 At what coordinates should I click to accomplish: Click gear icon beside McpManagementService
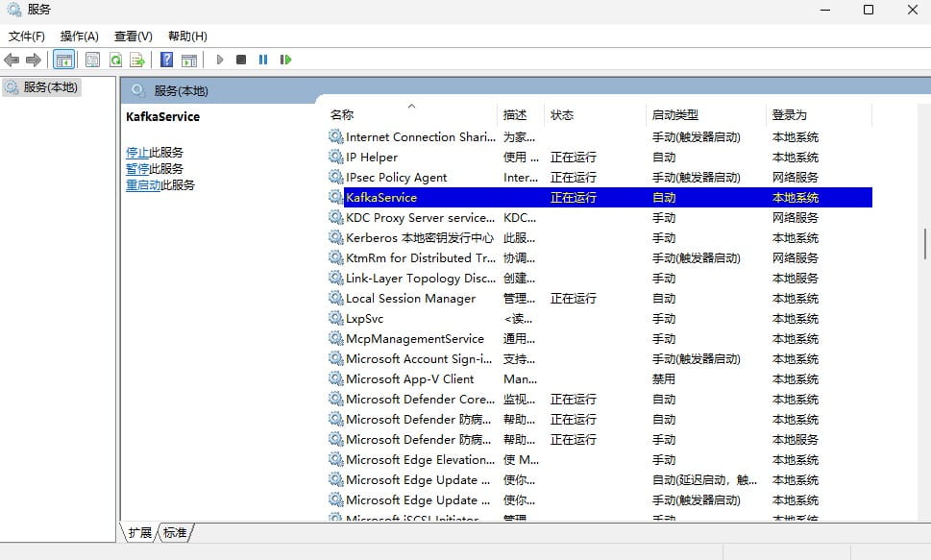pyautogui.click(x=336, y=338)
